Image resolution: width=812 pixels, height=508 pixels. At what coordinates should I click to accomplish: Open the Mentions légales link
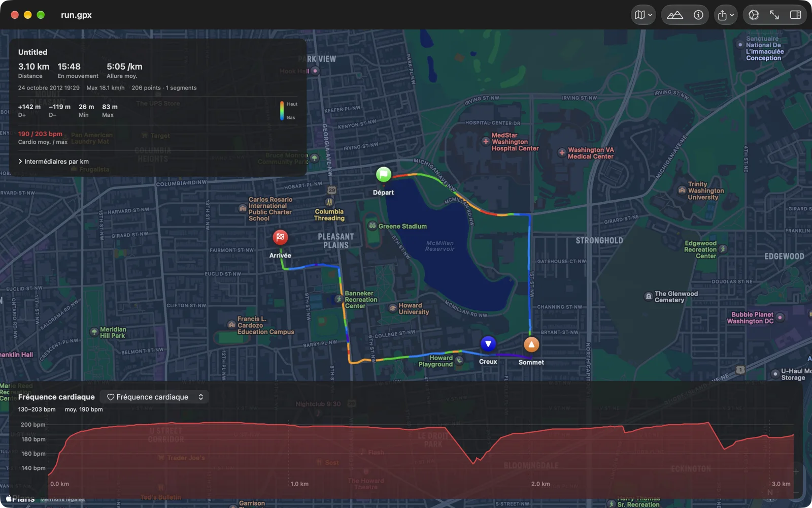[x=62, y=499]
